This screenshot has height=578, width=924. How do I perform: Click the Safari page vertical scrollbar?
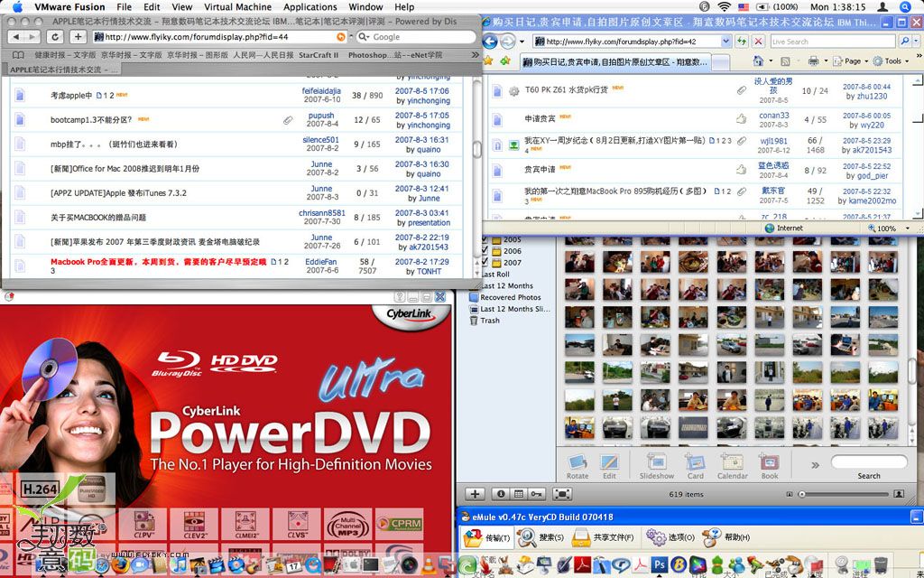(x=476, y=149)
